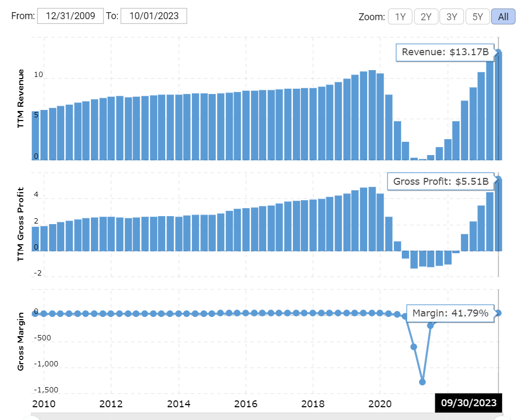This screenshot has height=420, width=532.
Task: Click the 2010 label on x-axis
Action: click(44, 403)
